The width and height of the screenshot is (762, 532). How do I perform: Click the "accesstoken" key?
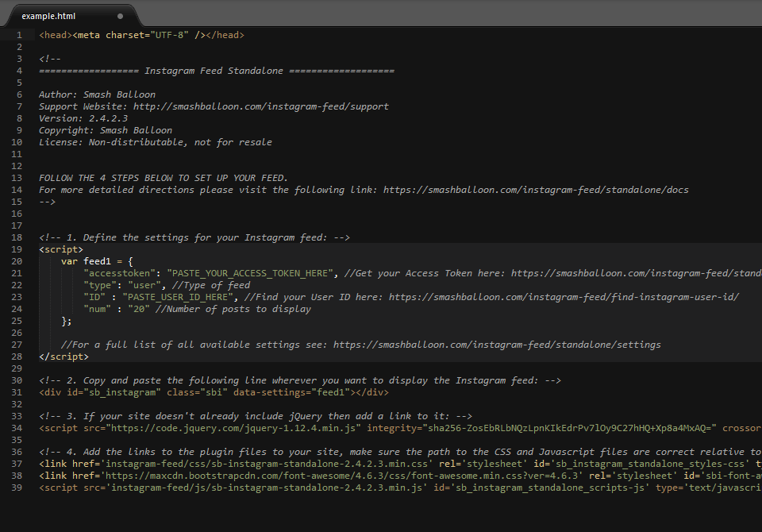120,273
